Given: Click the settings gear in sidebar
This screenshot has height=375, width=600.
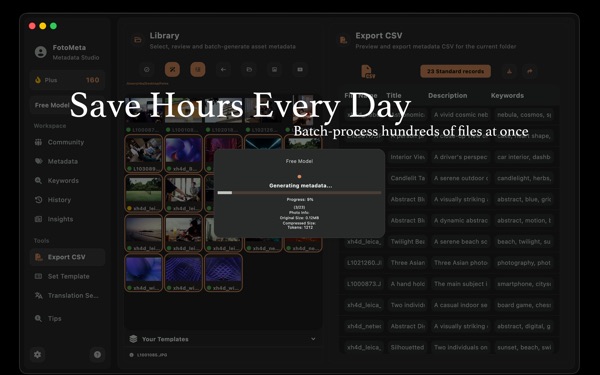Looking at the screenshot, I should [x=38, y=354].
